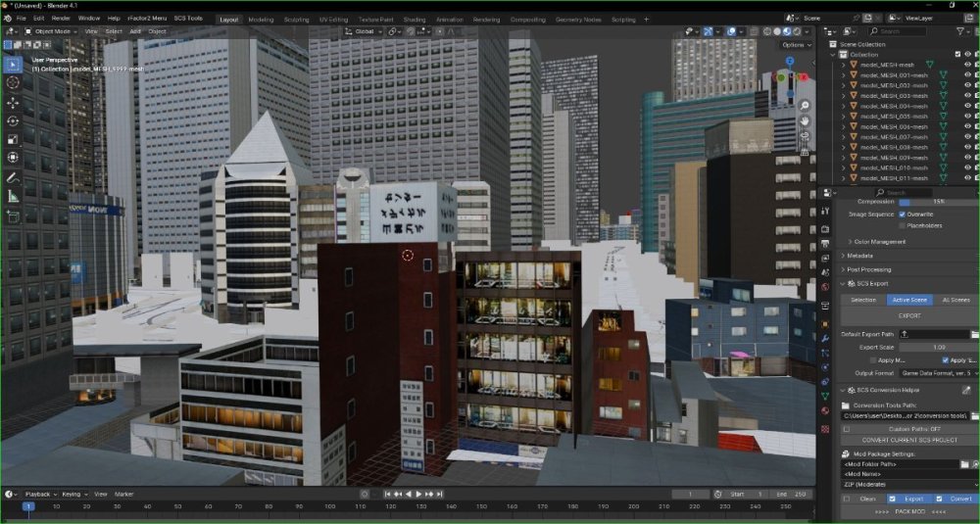Click the Export Scale field

coord(938,348)
